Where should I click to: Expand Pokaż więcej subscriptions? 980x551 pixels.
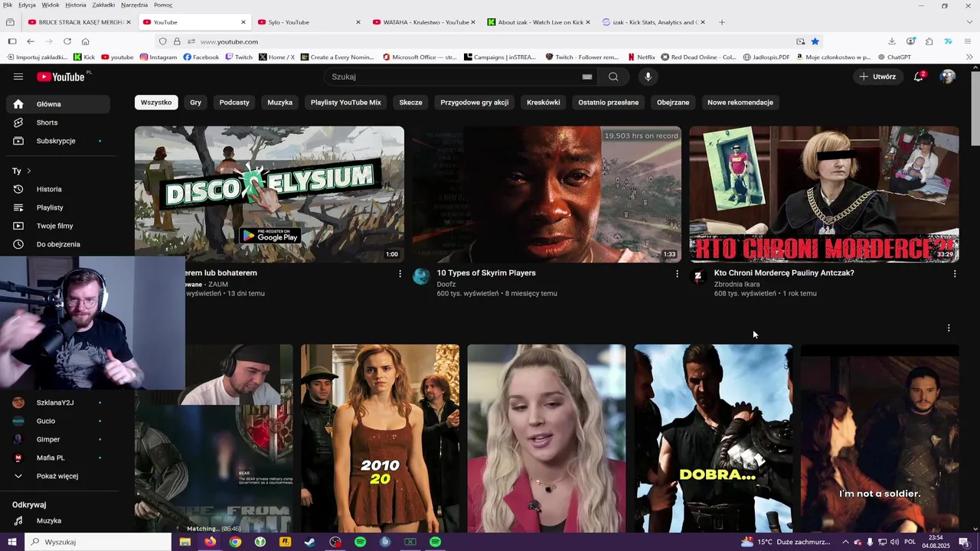(58, 476)
